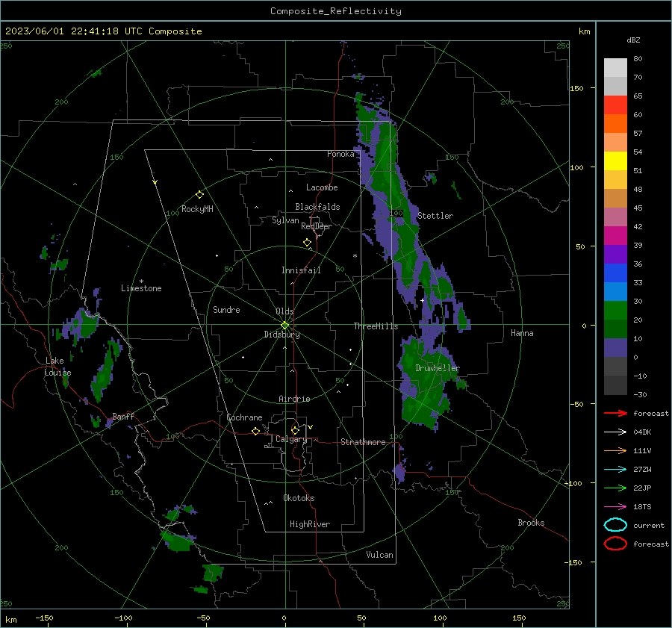Click the red forecast ellipse icon
Viewport: 672px width, 628px height.
coord(615,544)
